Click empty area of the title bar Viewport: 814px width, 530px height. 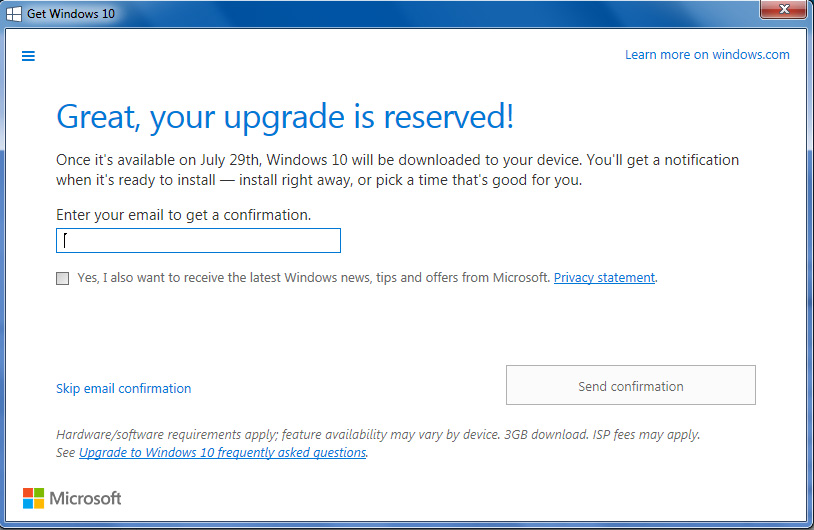[400, 12]
